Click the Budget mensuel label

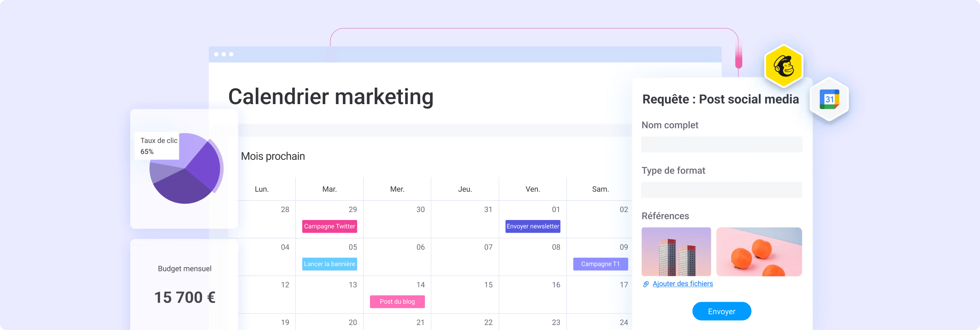coord(184,269)
